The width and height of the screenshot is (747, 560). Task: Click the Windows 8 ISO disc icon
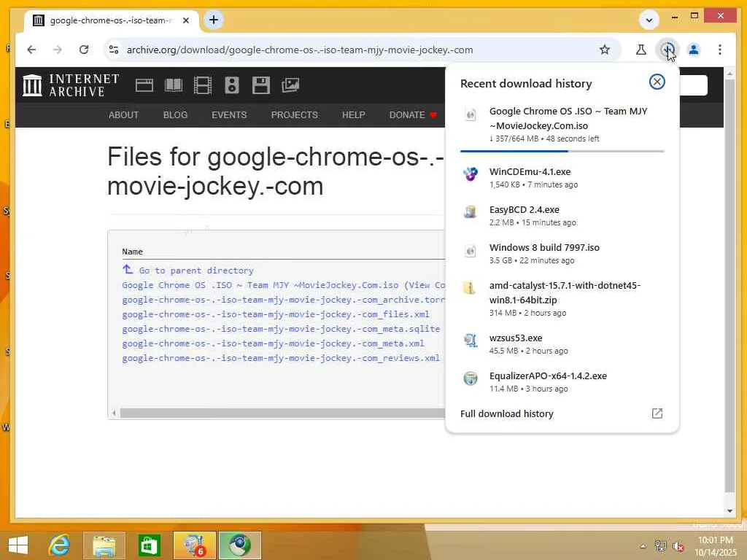pos(471,251)
